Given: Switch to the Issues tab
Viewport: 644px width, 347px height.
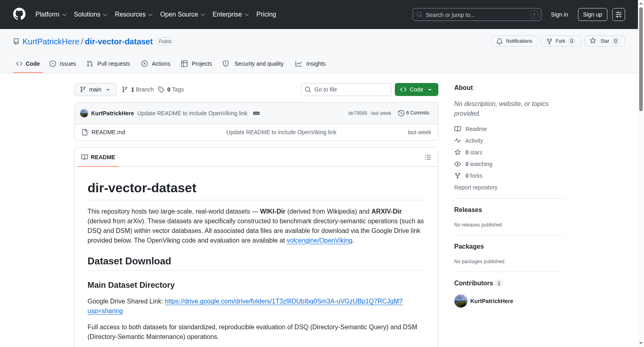Looking at the screenshot, I should click(63, 64).
